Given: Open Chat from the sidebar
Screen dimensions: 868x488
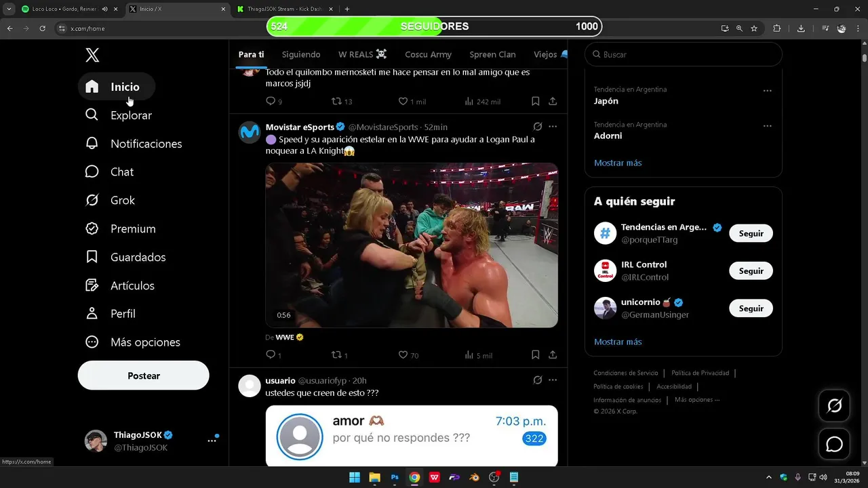Looking at the screenshot, I should (x=109, y=172).
